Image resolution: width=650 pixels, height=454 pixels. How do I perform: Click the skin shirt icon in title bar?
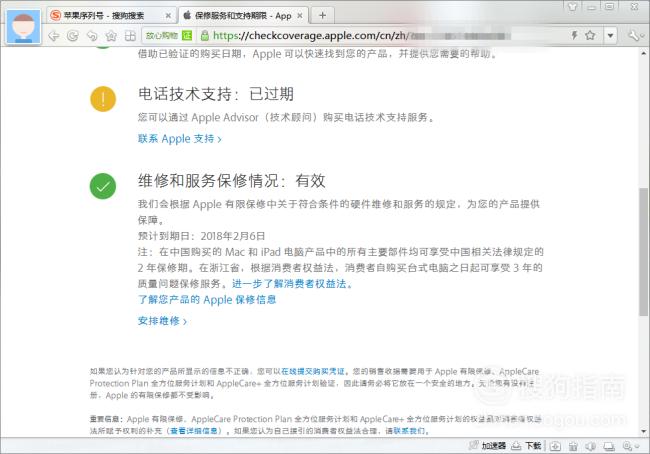pos(572,7)
